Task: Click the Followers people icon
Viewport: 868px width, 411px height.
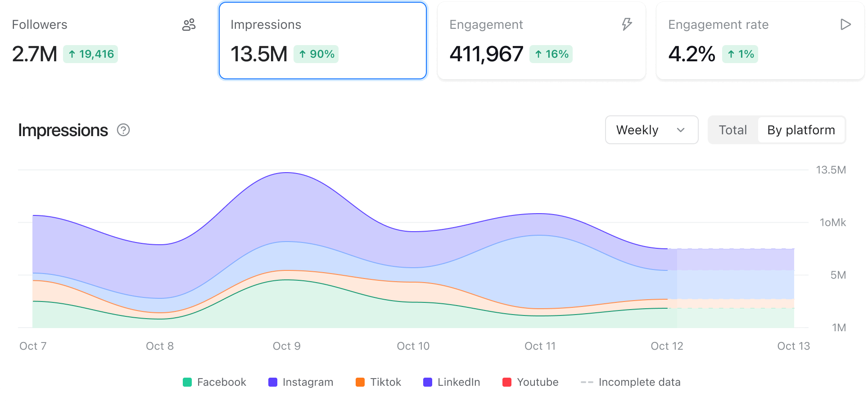Action: [x=189, y=25]
